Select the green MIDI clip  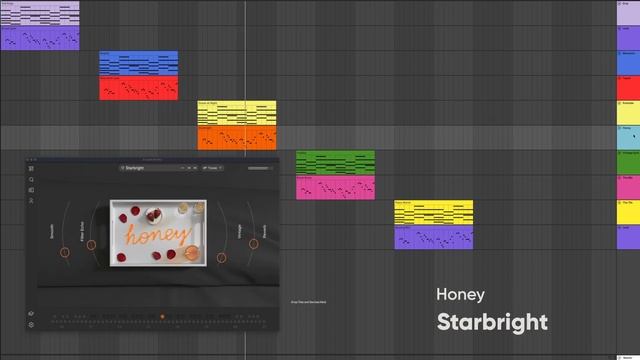(336, 162)
